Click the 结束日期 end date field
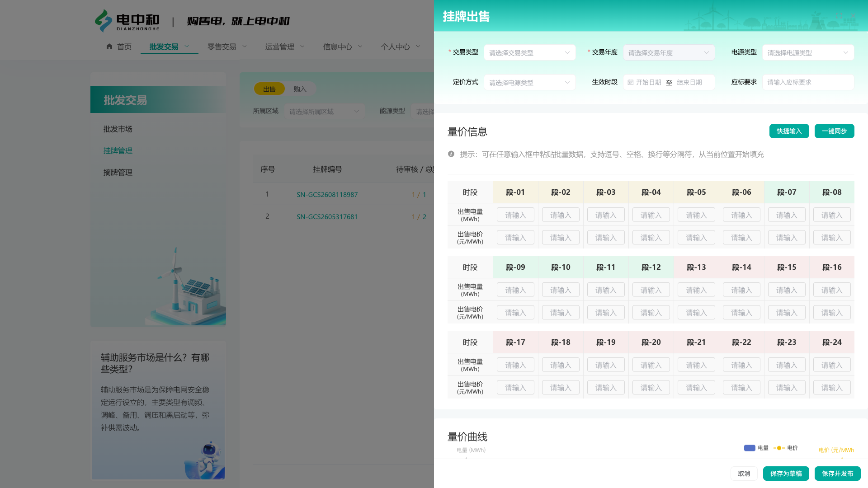 [689, 82]
